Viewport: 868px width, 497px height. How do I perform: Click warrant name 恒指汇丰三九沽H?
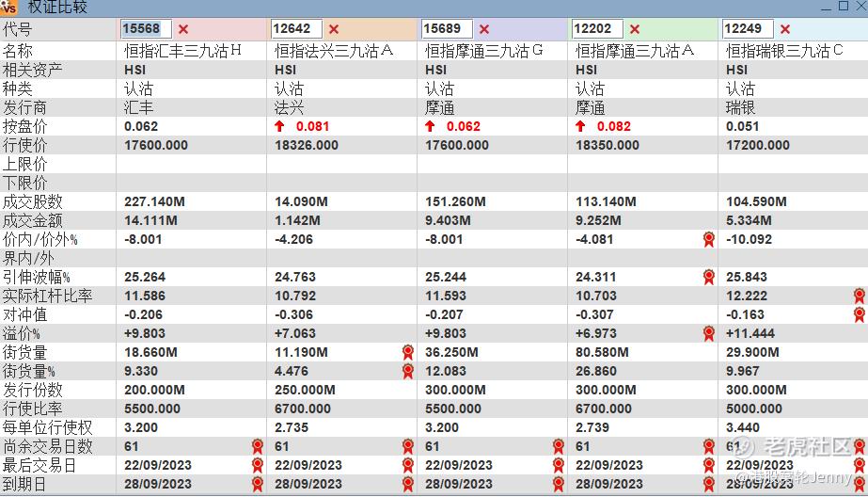(182, 51)
